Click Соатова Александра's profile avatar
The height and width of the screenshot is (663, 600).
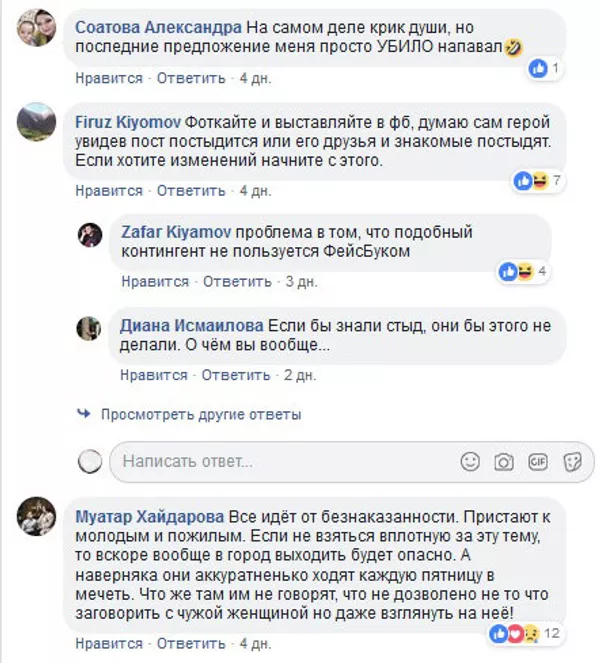38,32
